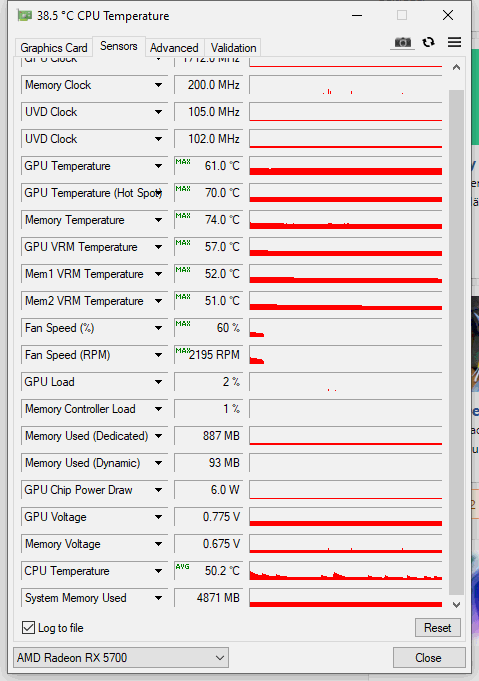Expand the System Memory Used dropdown arrow
This screenshot has width=479, height=681.
point(159,598)
